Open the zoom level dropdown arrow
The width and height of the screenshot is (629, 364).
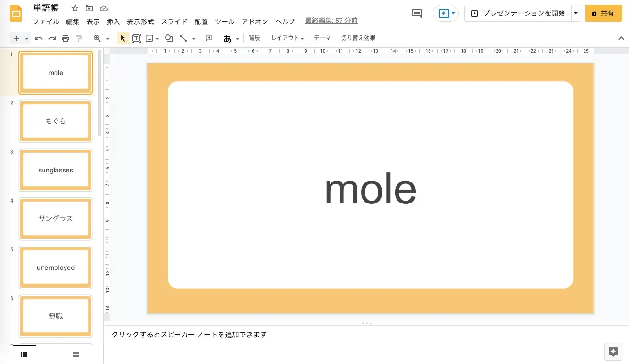click(108, 38)
